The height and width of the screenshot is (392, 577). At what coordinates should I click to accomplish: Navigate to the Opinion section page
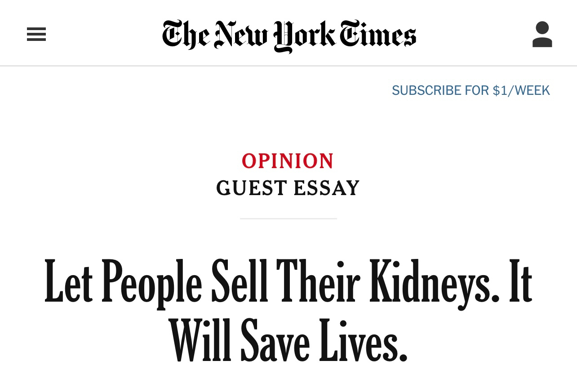point(288,161)
